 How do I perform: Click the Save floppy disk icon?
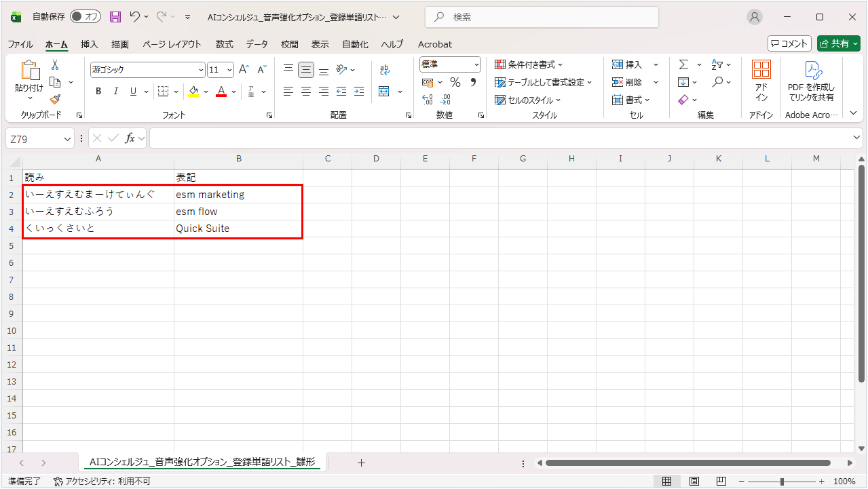115,17
